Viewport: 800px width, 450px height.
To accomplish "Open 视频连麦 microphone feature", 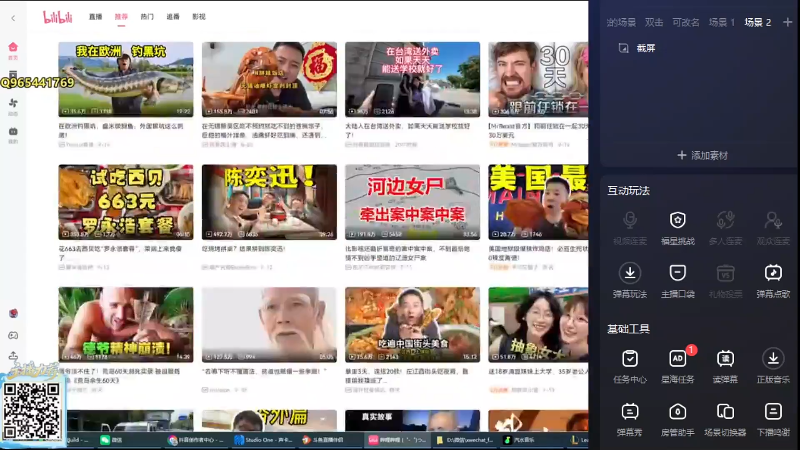I will click(630, 228).
